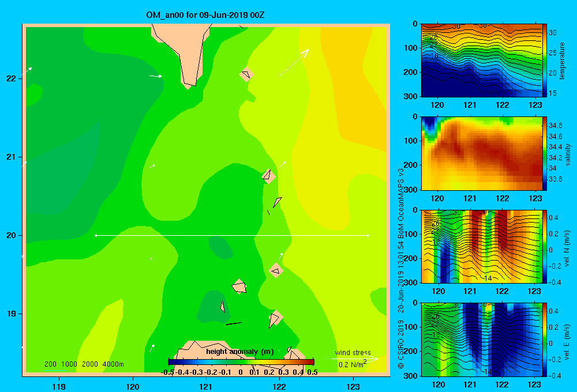Click the large wind arrow northeast of Taiwan's tip
The width and height of the screenshot is (577, 392).
coord(294,62)
